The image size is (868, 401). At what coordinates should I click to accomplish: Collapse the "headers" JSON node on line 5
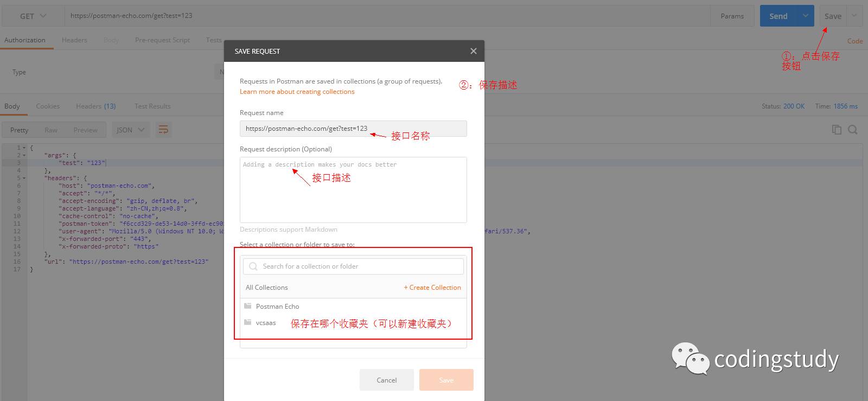tap(24, 178)
